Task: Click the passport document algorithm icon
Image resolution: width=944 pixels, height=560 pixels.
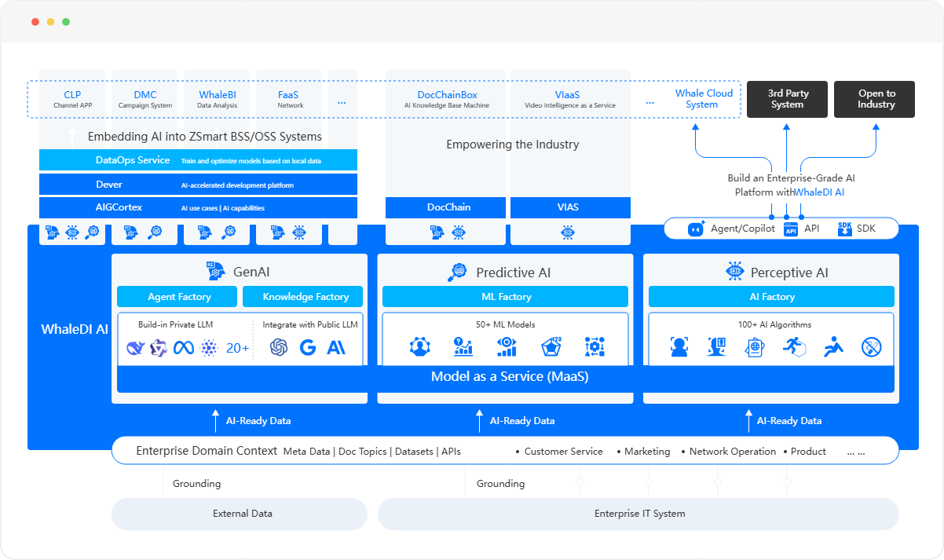Action: [755, 346]
